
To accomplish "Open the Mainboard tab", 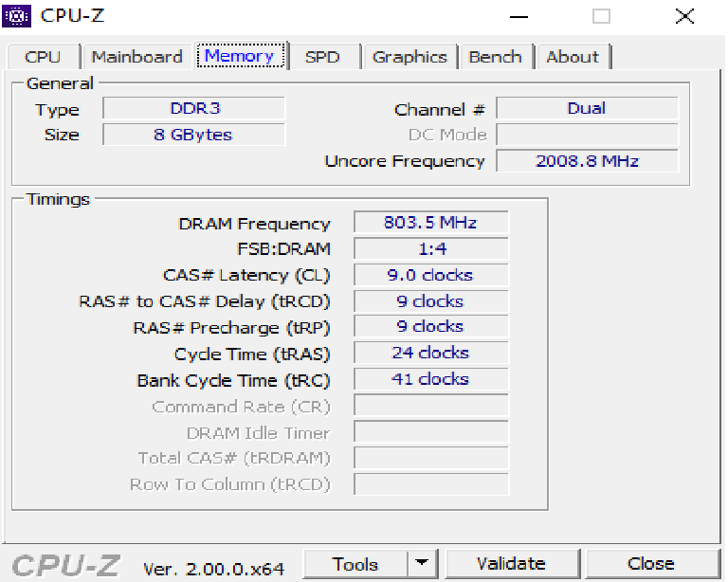I will (x=136, y=57).
